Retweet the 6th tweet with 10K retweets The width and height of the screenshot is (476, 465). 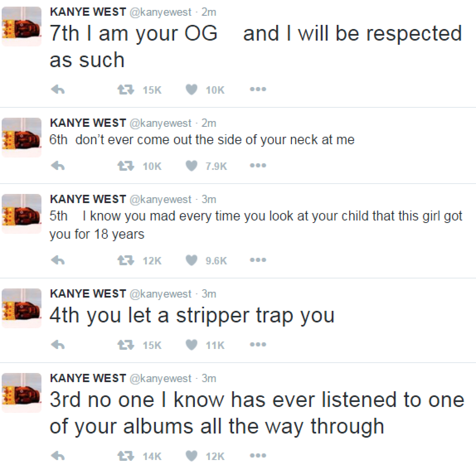126,166
